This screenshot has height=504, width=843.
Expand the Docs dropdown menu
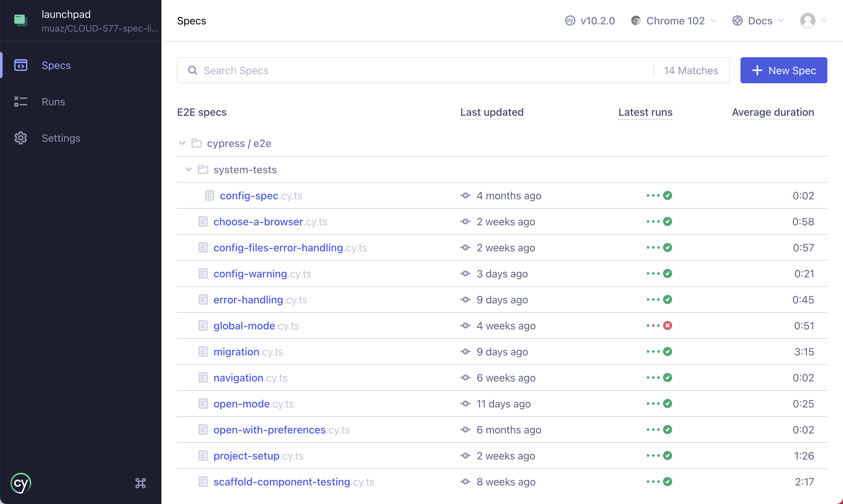tap(758, 21)
